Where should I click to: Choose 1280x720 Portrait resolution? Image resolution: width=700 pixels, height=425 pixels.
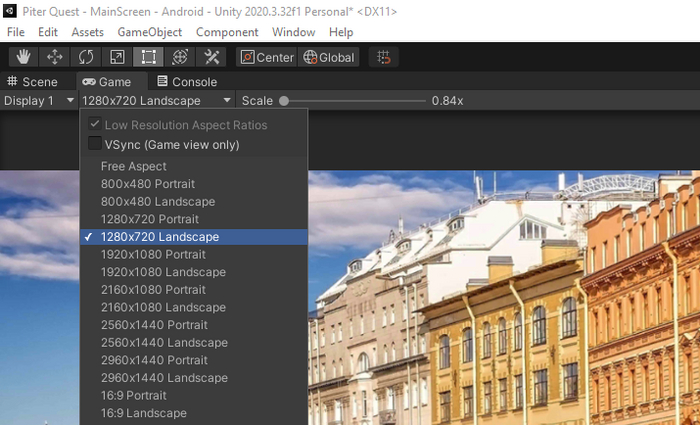tap(194, 219)
